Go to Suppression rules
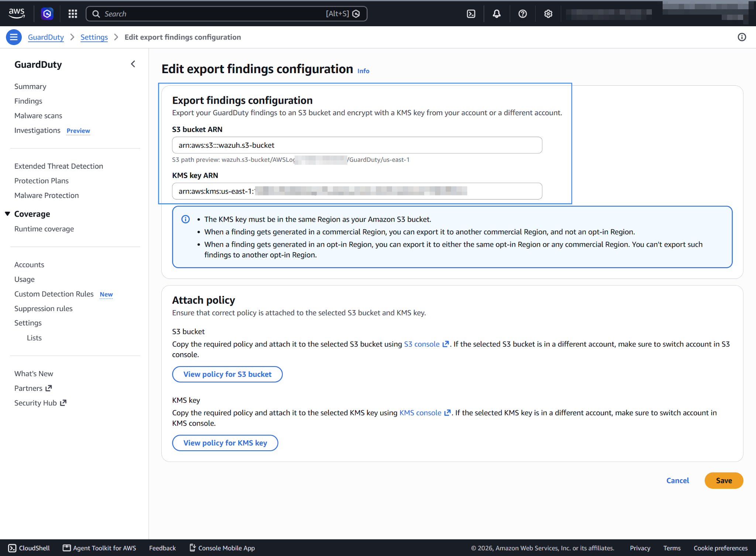Image resolution: width=756 pixels, height=556 pixels. coord(43,308)
